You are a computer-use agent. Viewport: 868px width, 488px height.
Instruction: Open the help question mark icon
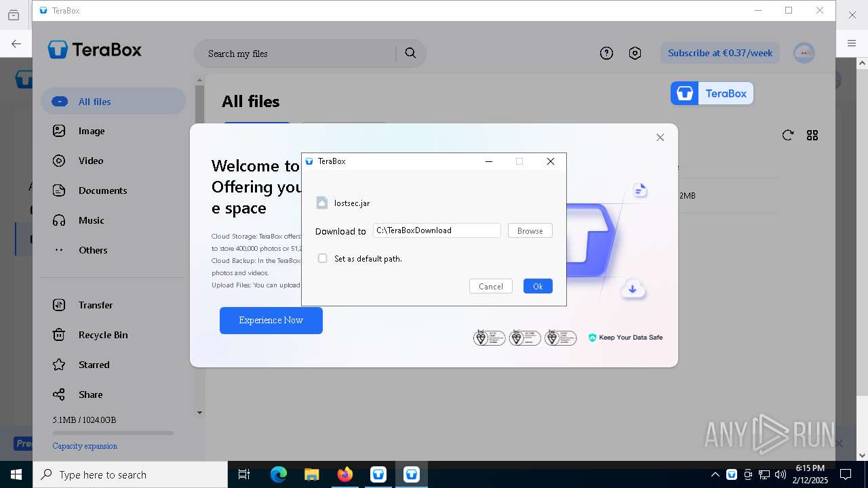[x=606, y=53]
